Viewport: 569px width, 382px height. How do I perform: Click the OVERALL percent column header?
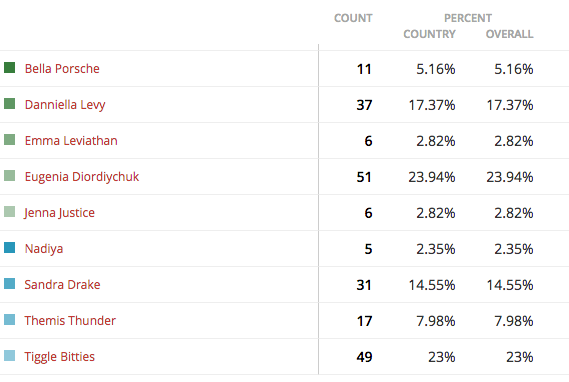[509, 34]
